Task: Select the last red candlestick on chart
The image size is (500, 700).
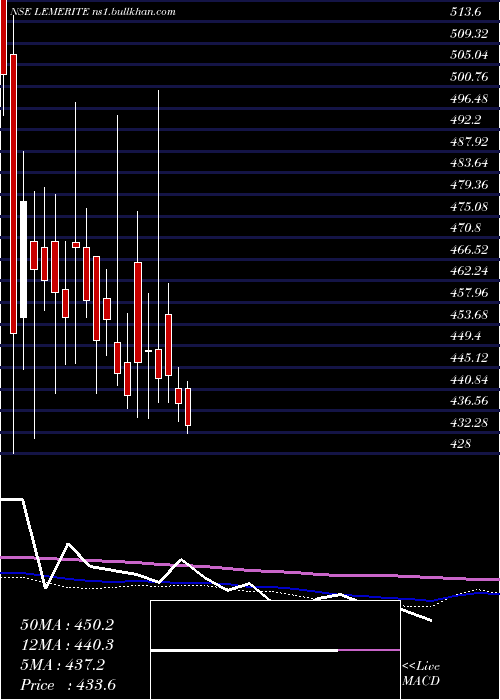Action: (x=188, y=407)
